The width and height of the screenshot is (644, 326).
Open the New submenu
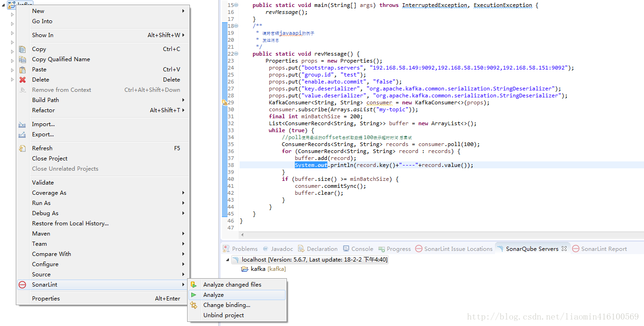[104, 11]
